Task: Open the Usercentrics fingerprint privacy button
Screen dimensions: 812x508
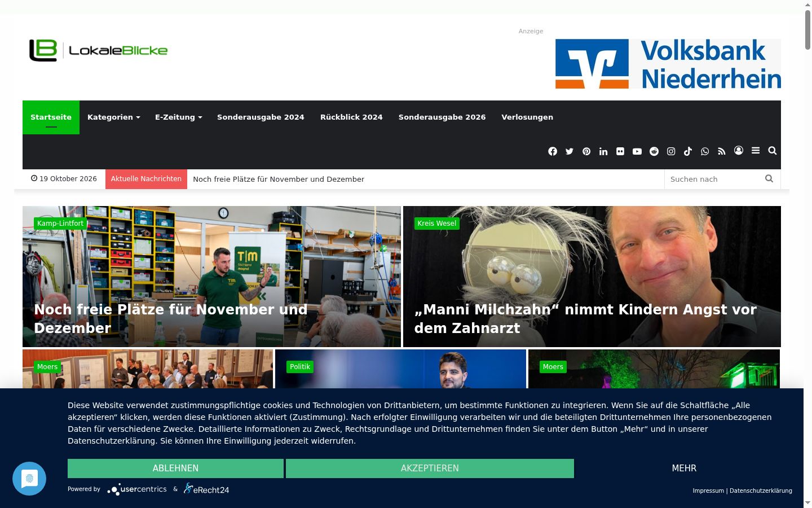Action: (x=29, y=479)
